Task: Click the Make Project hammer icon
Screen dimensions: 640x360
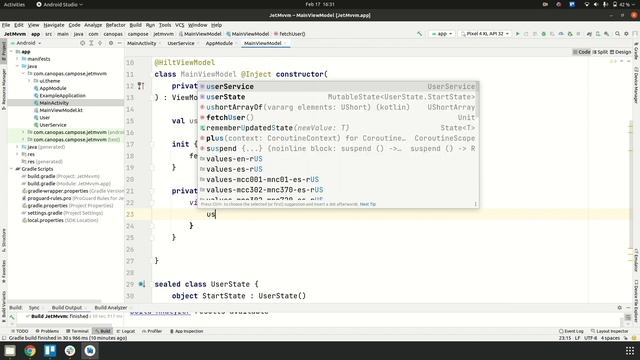Action: click(419, 34)
